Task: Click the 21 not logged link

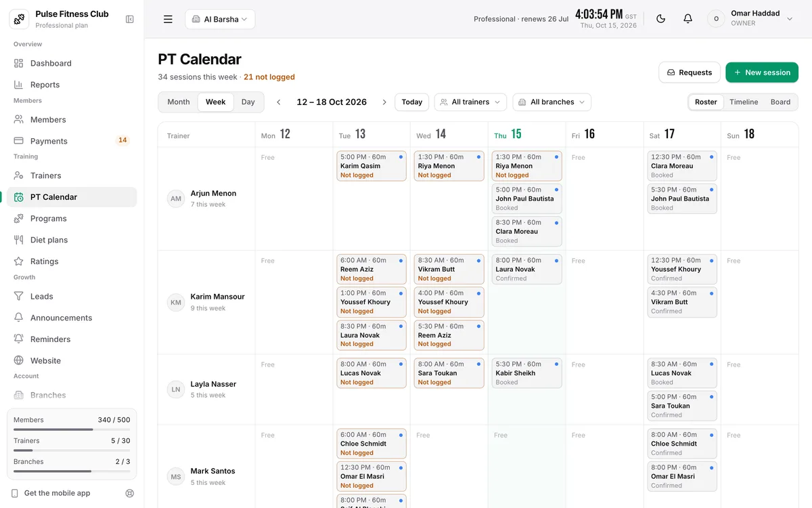Action: tap(269, 77)
